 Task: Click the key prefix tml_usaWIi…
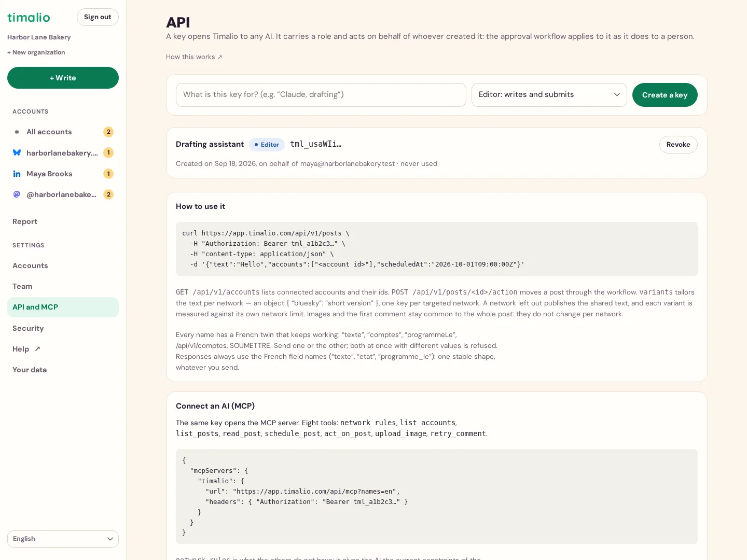(x=315, y=144)
